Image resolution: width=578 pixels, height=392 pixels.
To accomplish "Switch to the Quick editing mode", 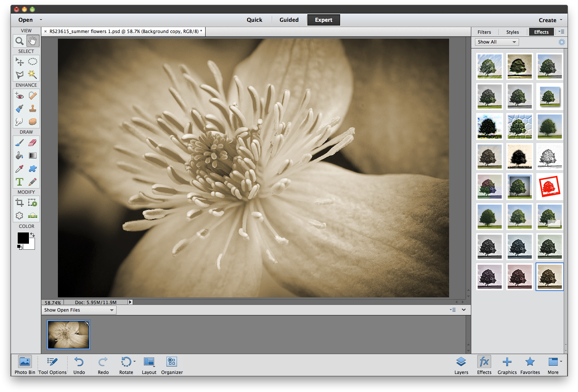I will 254,20.
